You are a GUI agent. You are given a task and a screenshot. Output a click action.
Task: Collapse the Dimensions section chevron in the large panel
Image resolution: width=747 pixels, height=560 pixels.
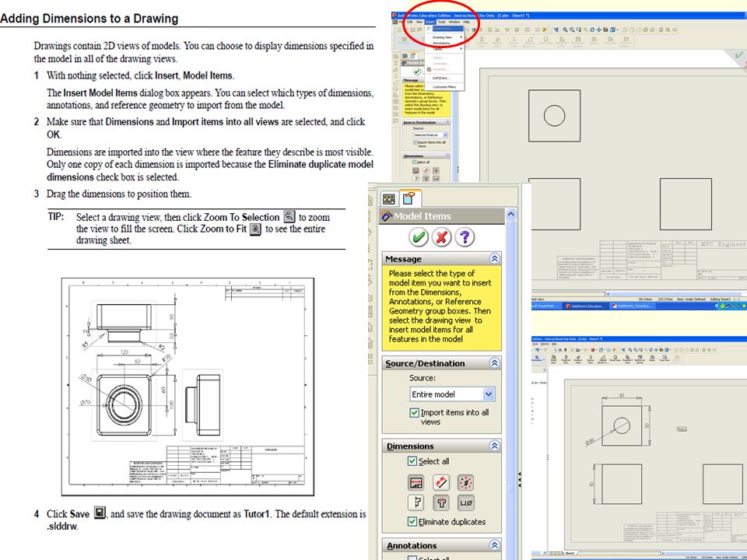pos(495,446)
